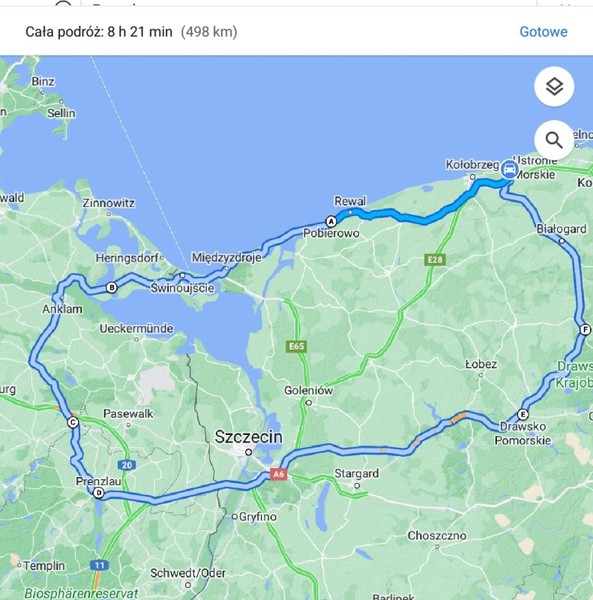Screen dimensions: 593x600
Task: Tap the Stargard place label
Action: pyautogui.click(x=357, y=473)
